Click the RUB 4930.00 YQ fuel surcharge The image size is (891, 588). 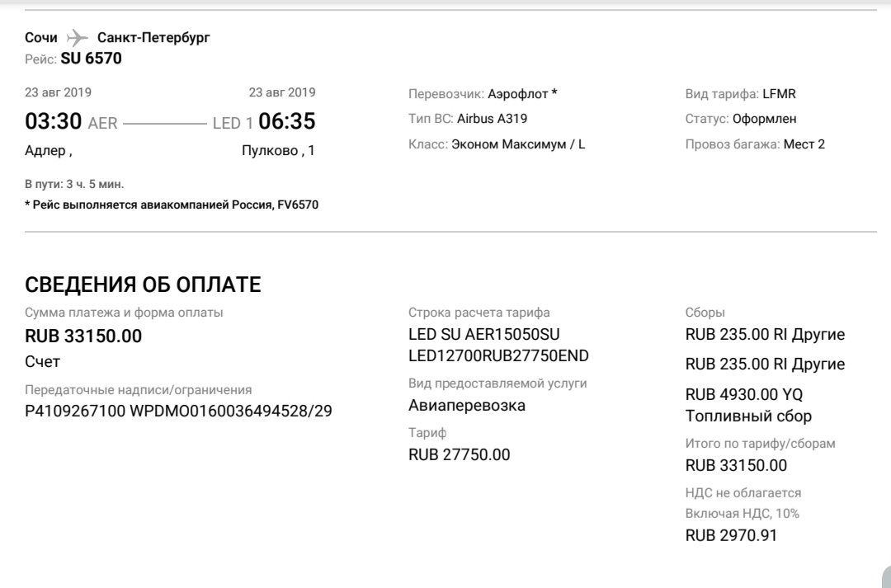(743, 395)
